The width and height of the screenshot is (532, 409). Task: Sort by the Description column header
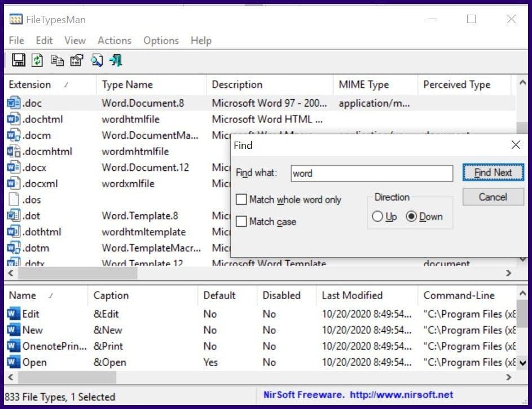[x=270, y=85]
